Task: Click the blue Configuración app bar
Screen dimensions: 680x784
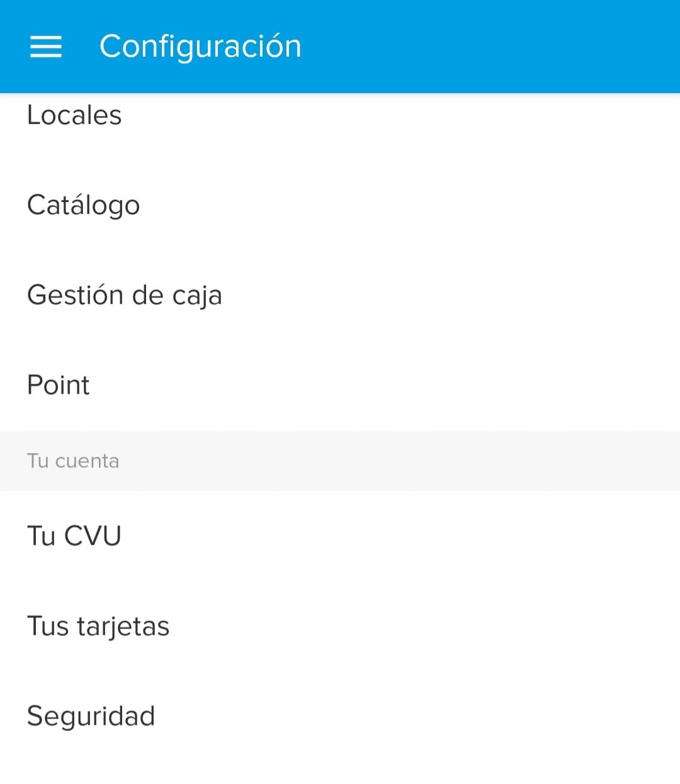Action: click(479, 47)
